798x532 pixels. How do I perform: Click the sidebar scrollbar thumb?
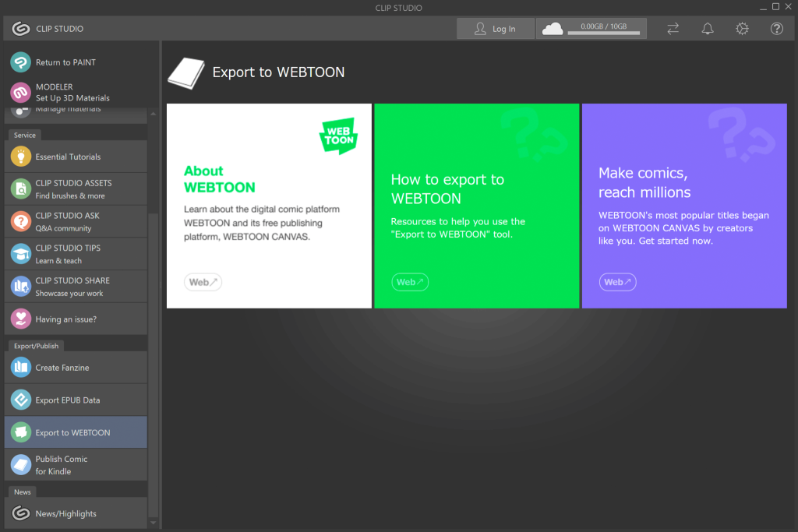[154, 364]
